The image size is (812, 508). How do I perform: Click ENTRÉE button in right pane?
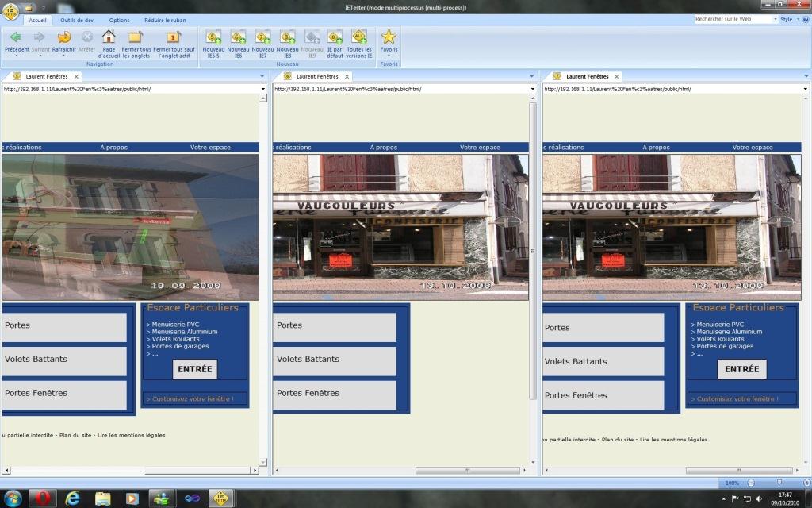pyautogui.click(x=741, y=369)
